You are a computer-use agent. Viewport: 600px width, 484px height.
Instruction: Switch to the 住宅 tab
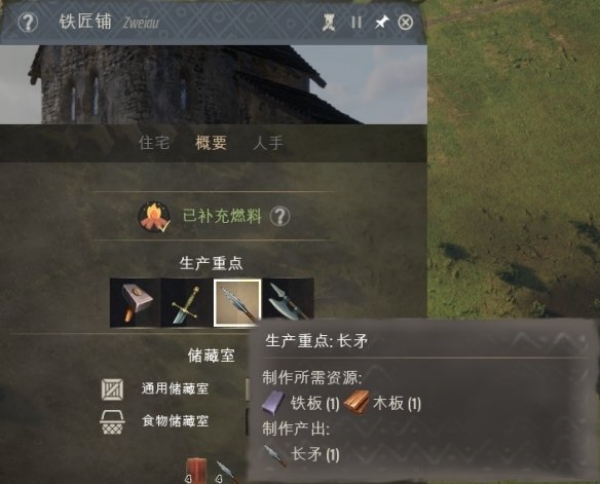click(154, 143)
